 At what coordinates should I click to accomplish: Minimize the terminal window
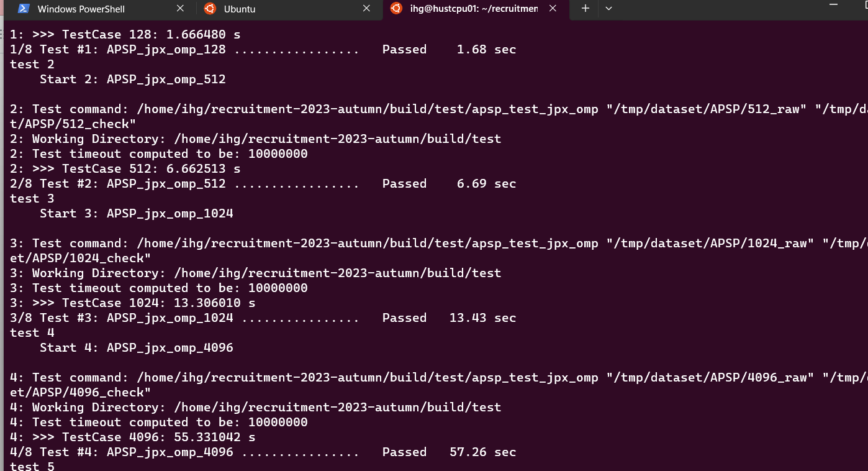[x=835, y=4]
